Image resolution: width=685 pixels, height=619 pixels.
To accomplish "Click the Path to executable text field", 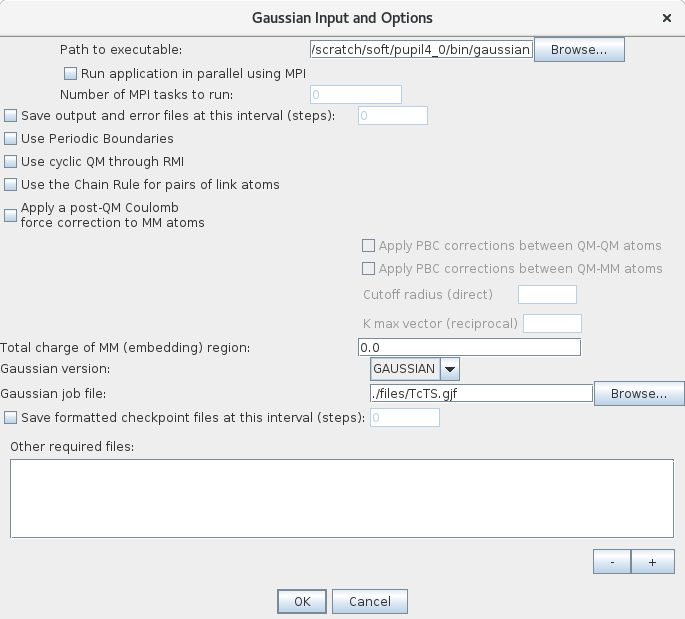I will tap(421, 49).
